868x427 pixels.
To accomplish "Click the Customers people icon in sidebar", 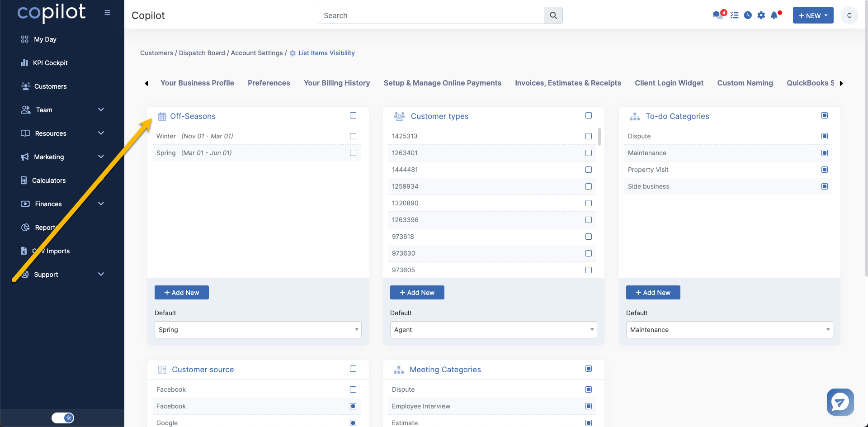I will 26,86.
